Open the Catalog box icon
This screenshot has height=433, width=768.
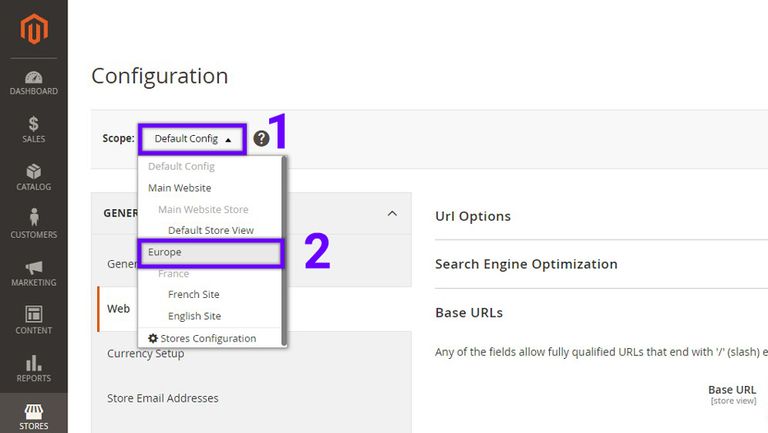pyautogui.click(x=34, y=171)
